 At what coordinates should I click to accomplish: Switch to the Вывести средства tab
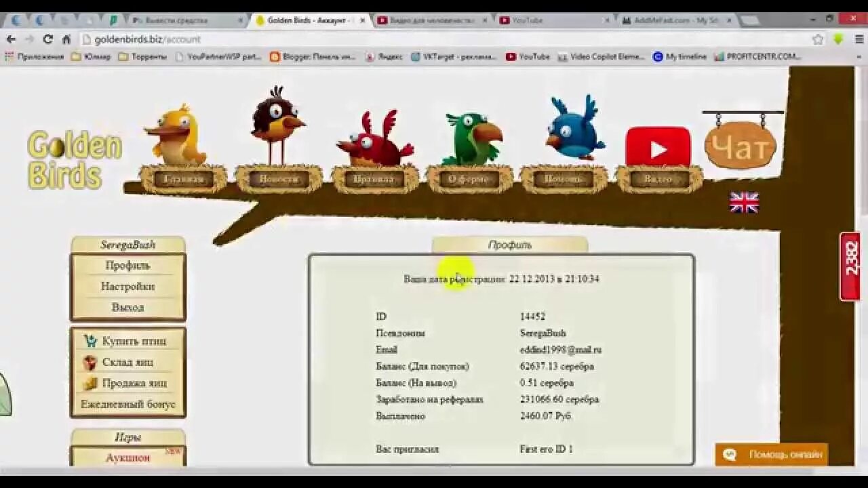point(186,20)
